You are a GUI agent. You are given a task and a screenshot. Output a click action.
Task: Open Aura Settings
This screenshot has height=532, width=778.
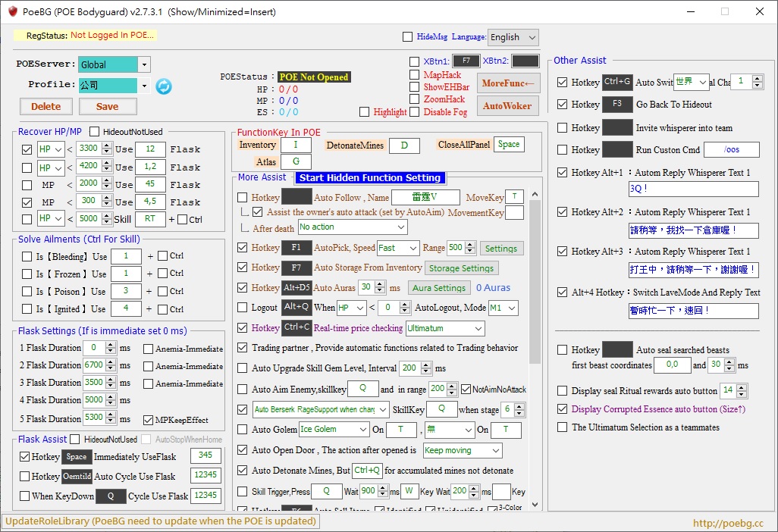439,288
